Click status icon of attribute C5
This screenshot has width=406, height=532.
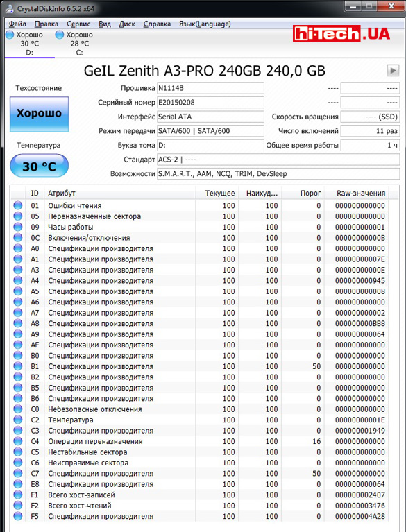[x=18, y=452]
